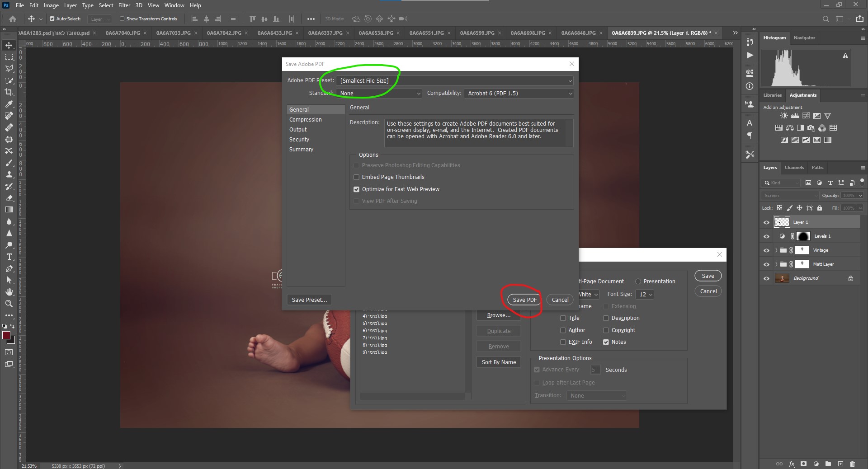Add a Curves adjustment from Adjustments panel
The image size is (868, 469).
pyautogui.click(x=806, y=116)
